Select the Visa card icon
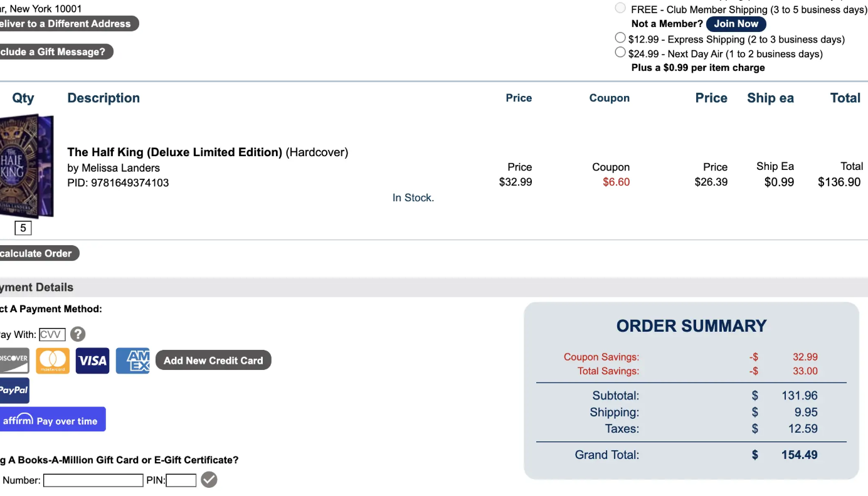 point(92,361)
